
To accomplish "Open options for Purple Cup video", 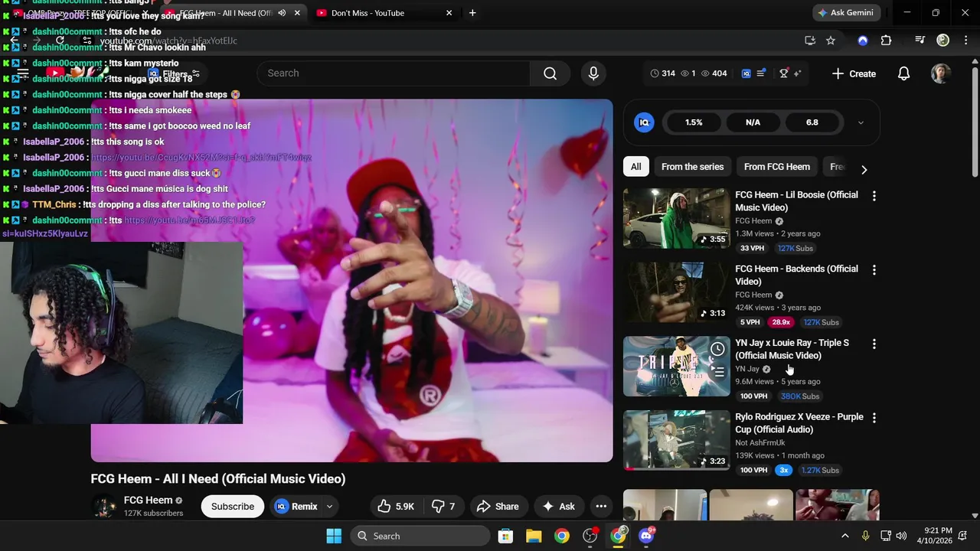I will 874,419.
